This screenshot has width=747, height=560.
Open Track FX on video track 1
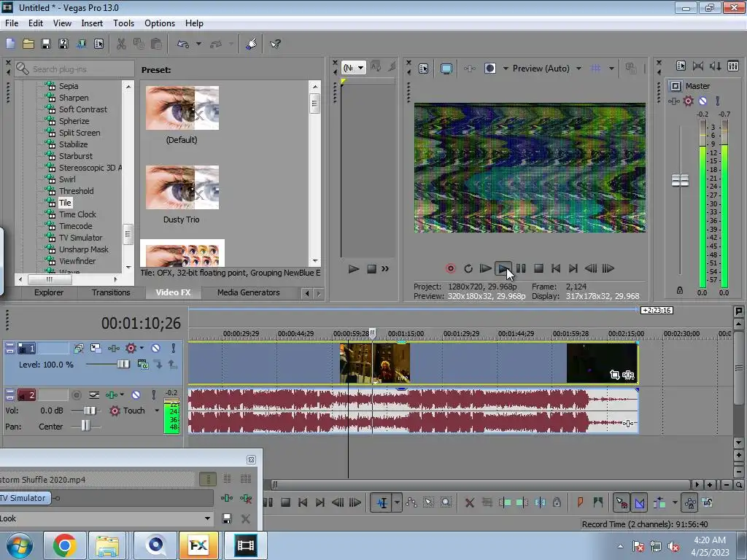pos(114,349)
